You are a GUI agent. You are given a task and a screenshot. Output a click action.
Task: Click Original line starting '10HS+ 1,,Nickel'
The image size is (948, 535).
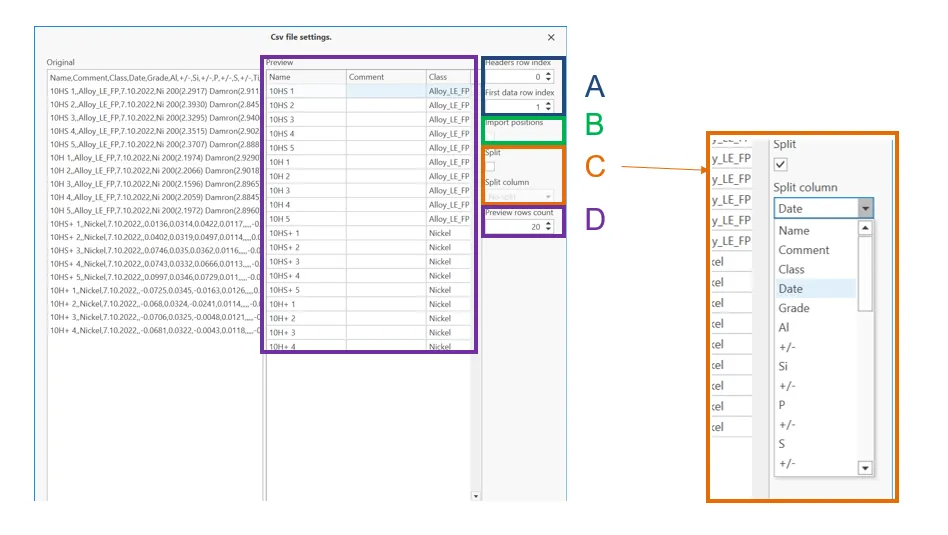pyautogui.click(x=154, y=224)
